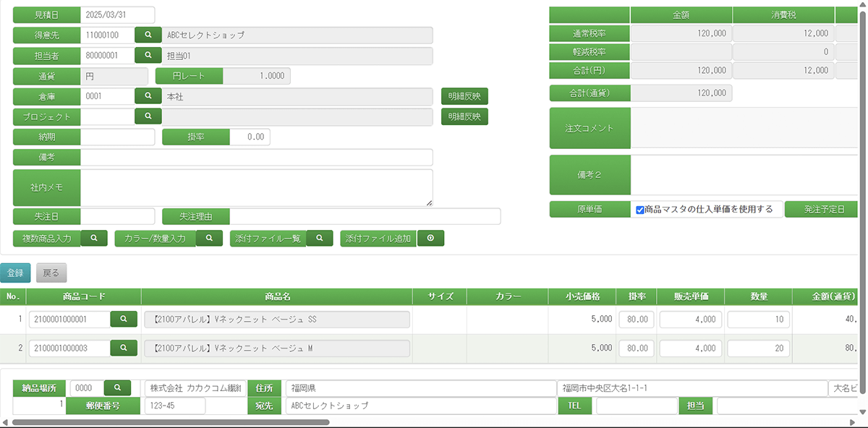
Task: Click the 戻る button
Action: tap(51, 273)
